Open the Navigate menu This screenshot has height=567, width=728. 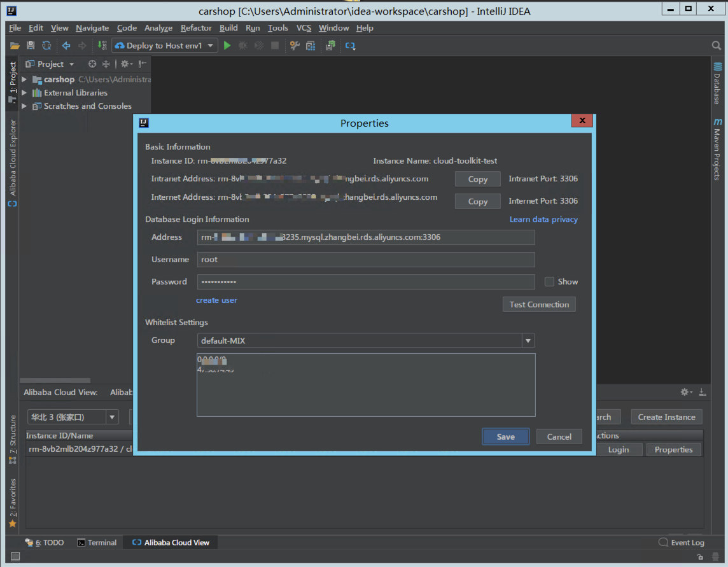[x=92, y=28]
